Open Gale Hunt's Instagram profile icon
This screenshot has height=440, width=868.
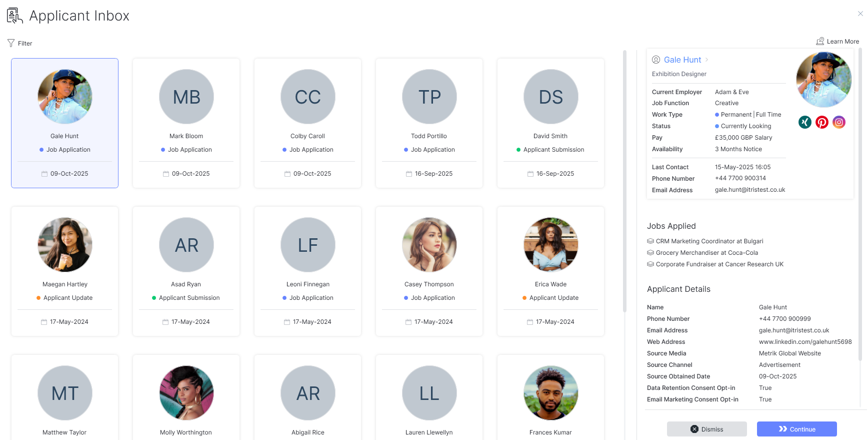[x=839, y=122]
